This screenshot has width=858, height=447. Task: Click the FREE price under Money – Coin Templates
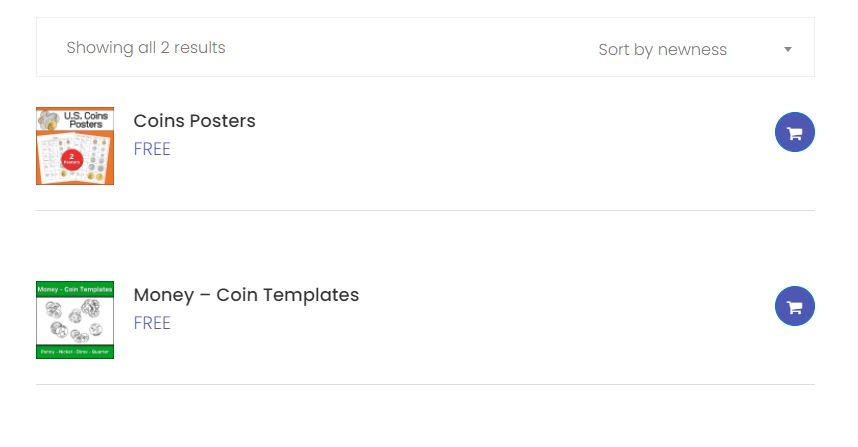pos(152,323)
